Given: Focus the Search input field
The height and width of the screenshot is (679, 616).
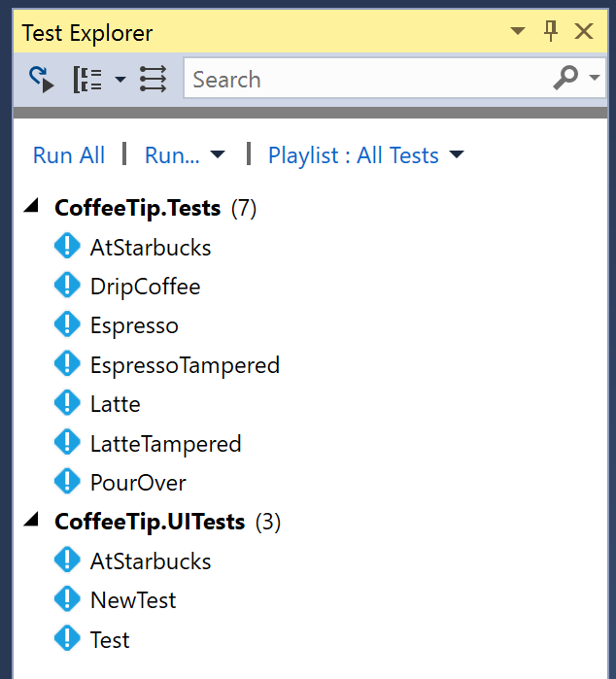Looking at the screenshot, I should [x=368, y=79].
